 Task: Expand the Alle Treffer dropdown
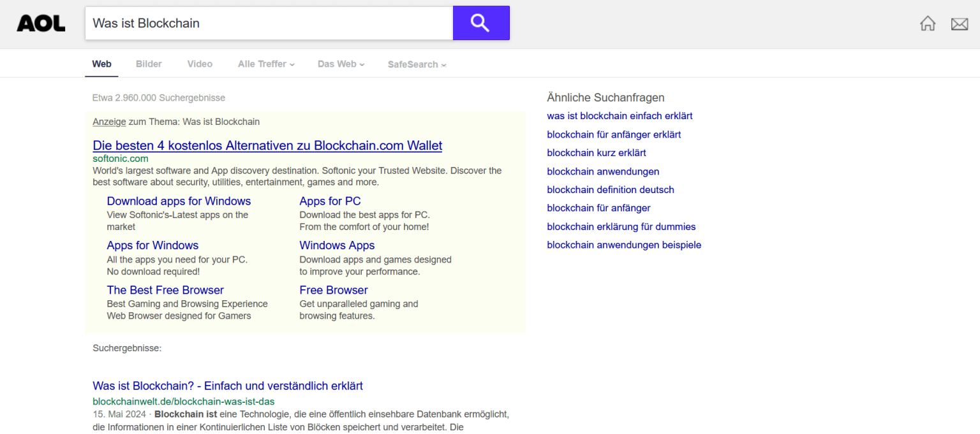[266, 64]
